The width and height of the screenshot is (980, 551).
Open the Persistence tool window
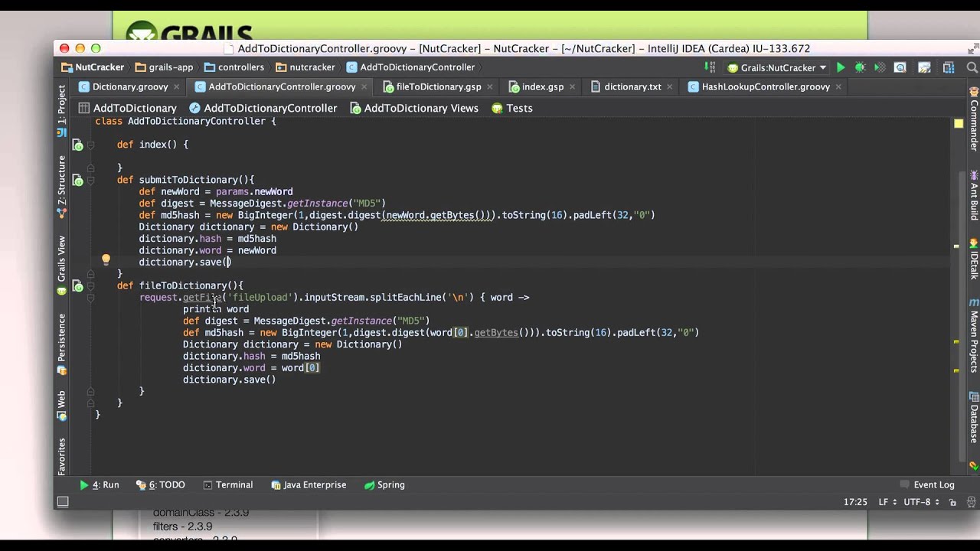point(62,344)
